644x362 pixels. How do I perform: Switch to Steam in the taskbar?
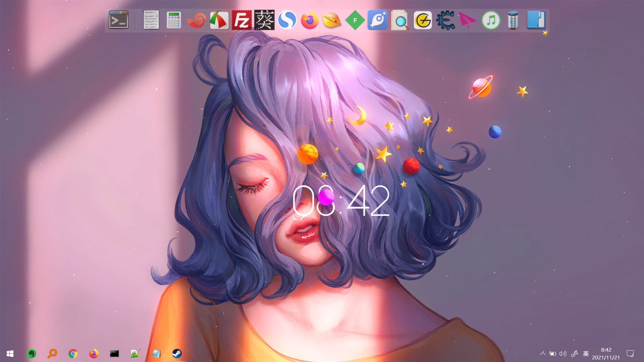click(177, 354)
